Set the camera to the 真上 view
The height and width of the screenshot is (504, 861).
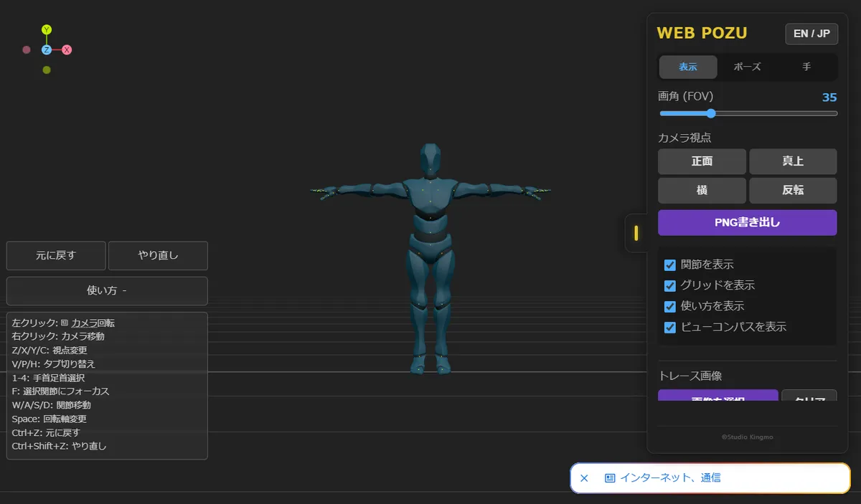tap(793, 162)
